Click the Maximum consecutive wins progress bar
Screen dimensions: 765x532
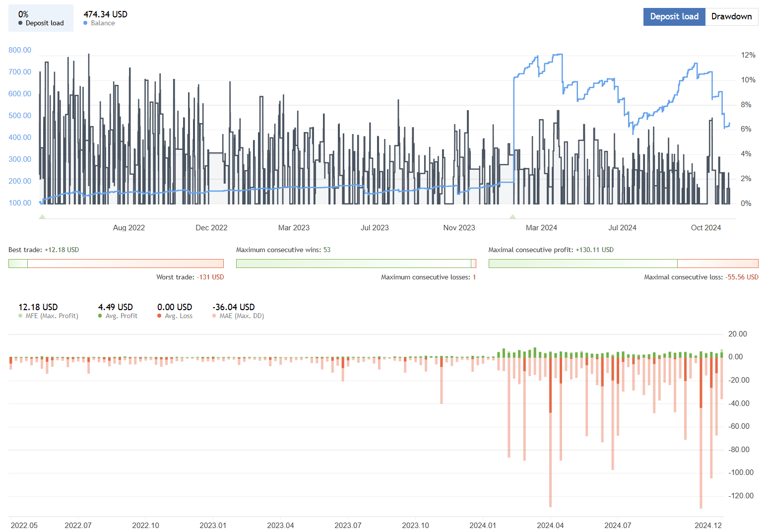tap(356, 263)
